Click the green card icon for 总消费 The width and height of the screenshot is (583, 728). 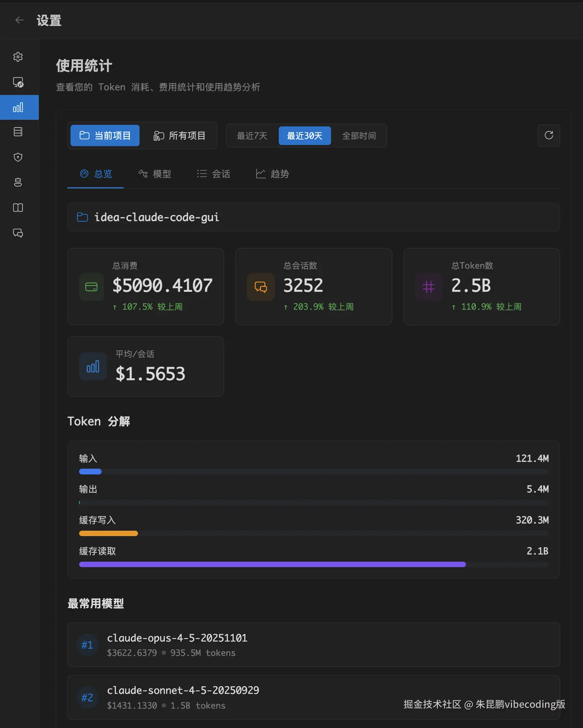tap(91, 287)
